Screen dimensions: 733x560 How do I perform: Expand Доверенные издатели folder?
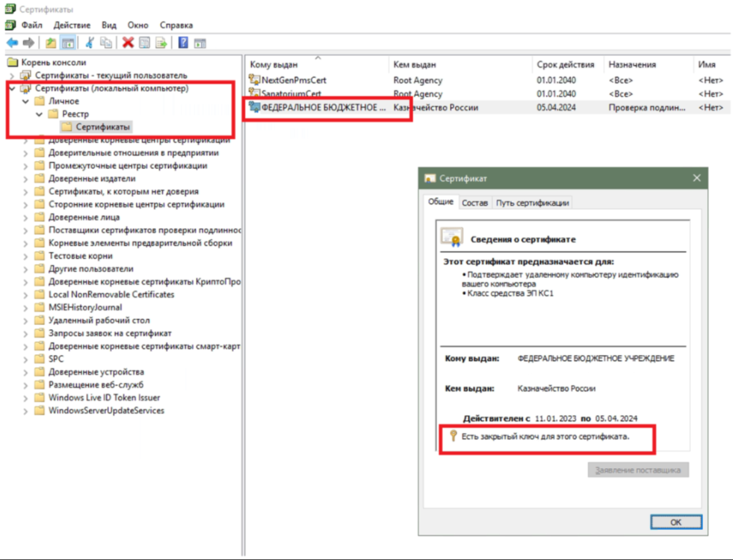click(x=25, y=179)
